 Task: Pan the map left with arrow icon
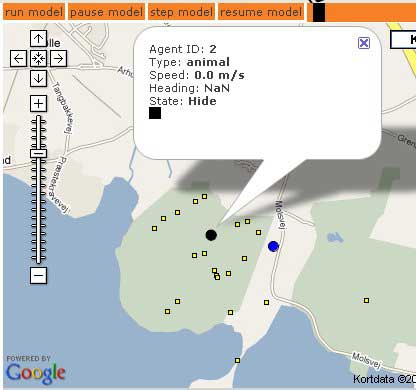18,59
